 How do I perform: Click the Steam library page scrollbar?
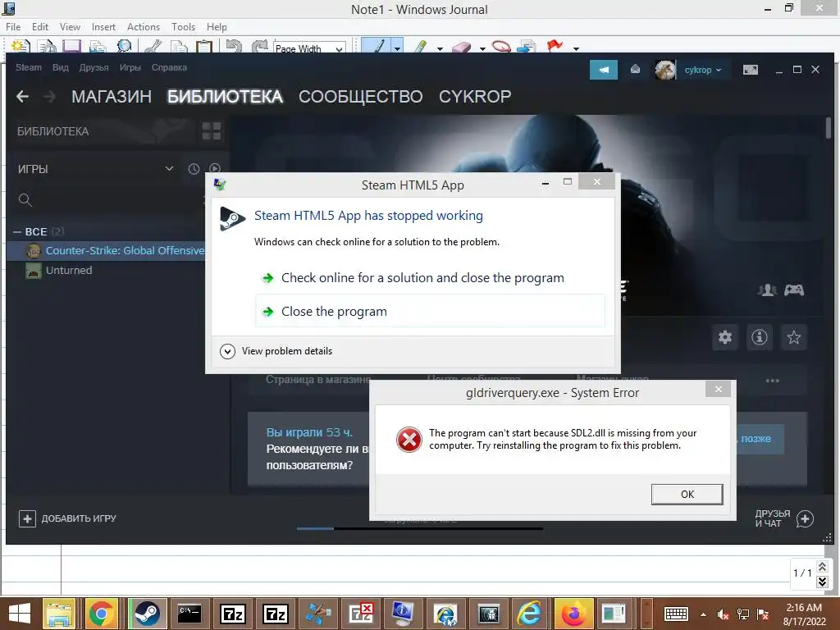tap(829, 129)
